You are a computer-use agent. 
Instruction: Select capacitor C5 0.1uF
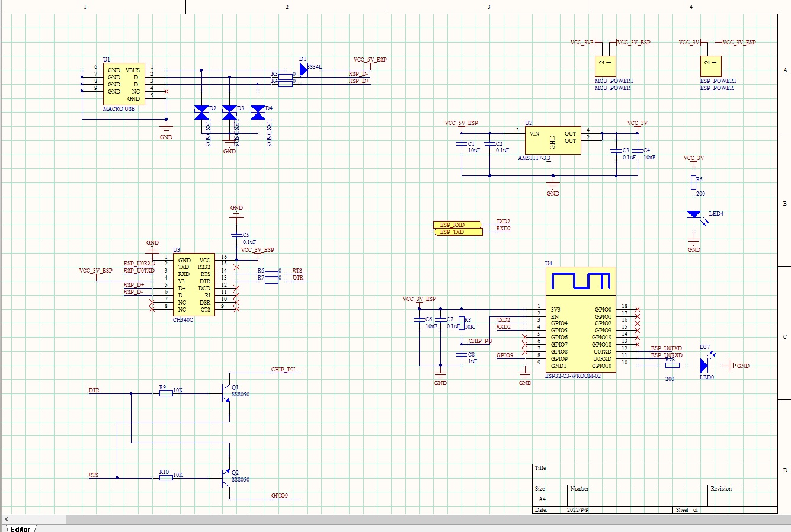pos(236,236)
